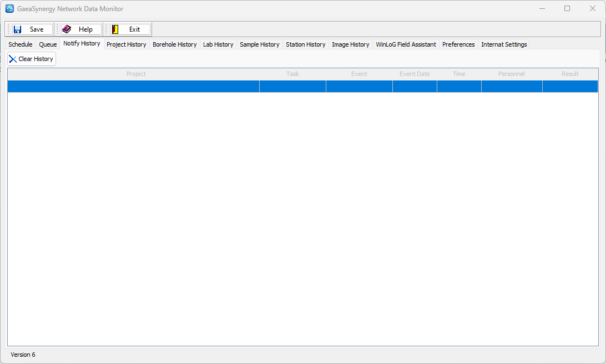Image resolution: width=606 pixels, height=364 pixels.
Task: Select the Notify History tab
Action: [x=82, y=44]
